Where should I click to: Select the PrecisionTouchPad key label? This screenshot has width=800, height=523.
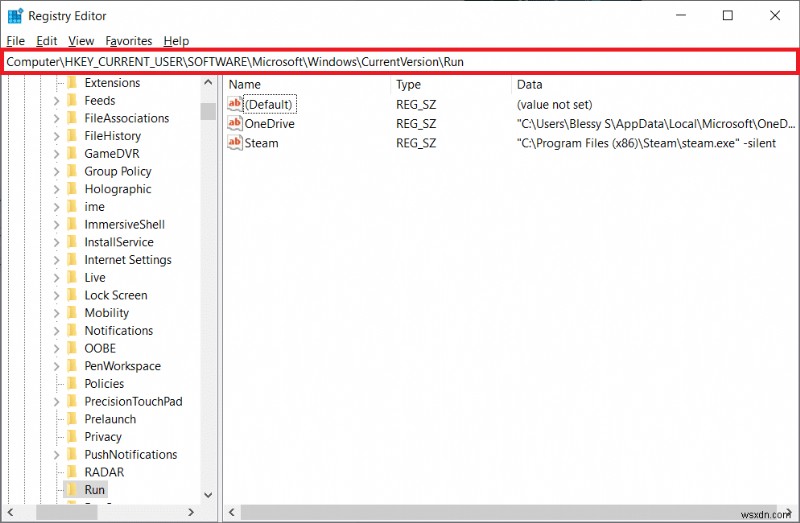click(133, 402)
